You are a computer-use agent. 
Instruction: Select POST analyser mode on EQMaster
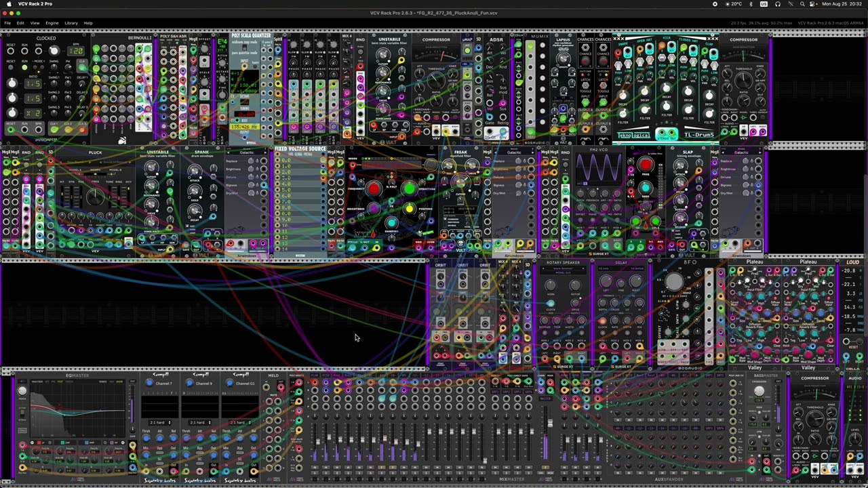[61, 382]
